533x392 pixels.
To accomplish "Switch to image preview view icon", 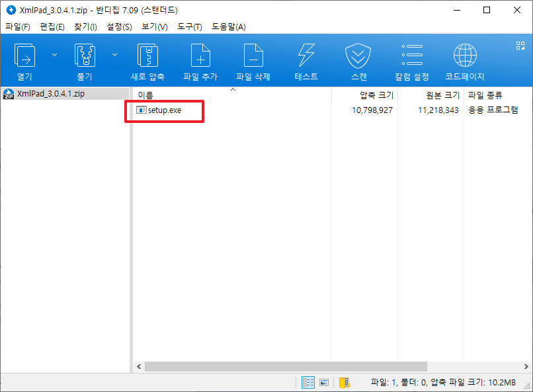I will pos(324,383).
